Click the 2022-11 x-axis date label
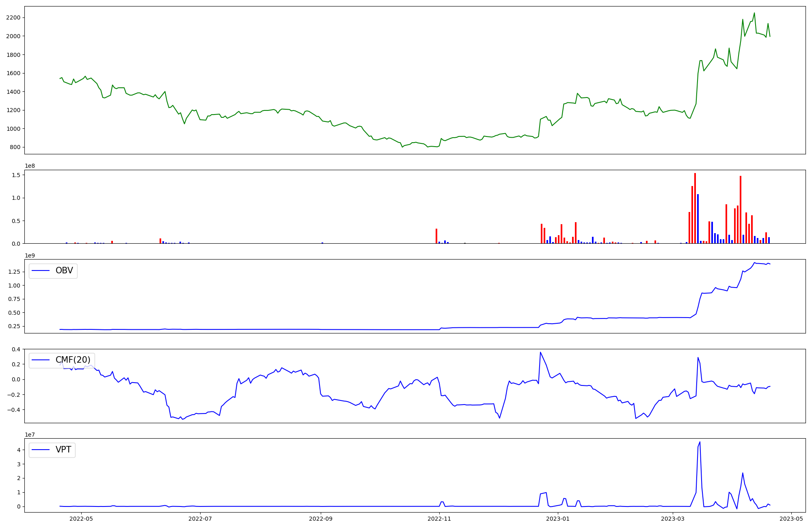 [x=440, y=519]
